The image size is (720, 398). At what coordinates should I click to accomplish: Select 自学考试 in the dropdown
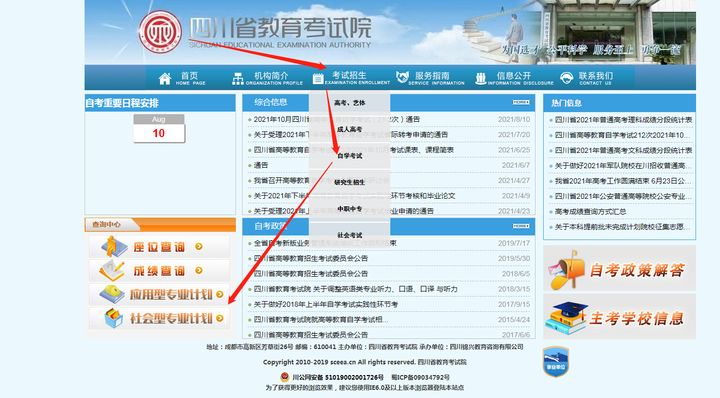click(349, 156)
